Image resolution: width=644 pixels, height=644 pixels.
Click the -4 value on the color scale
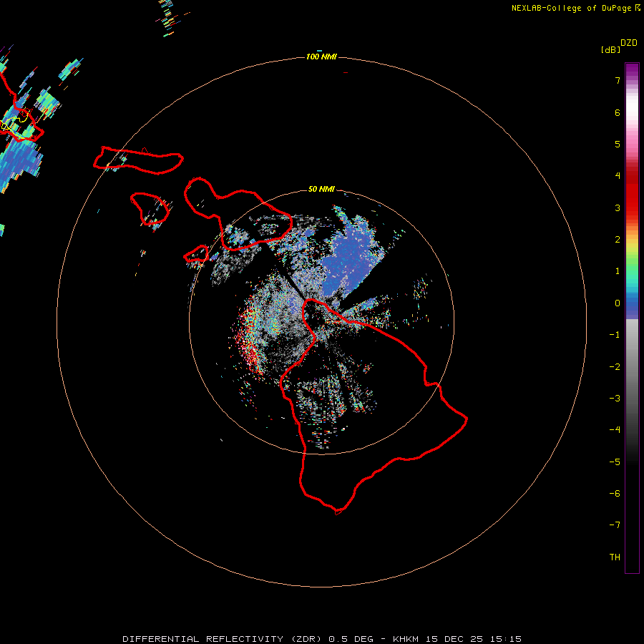615,430
